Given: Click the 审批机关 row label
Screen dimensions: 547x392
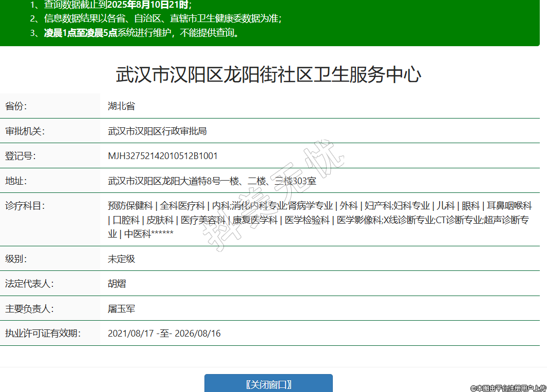Looking at the screenshot, I should (x=25, y=131).
